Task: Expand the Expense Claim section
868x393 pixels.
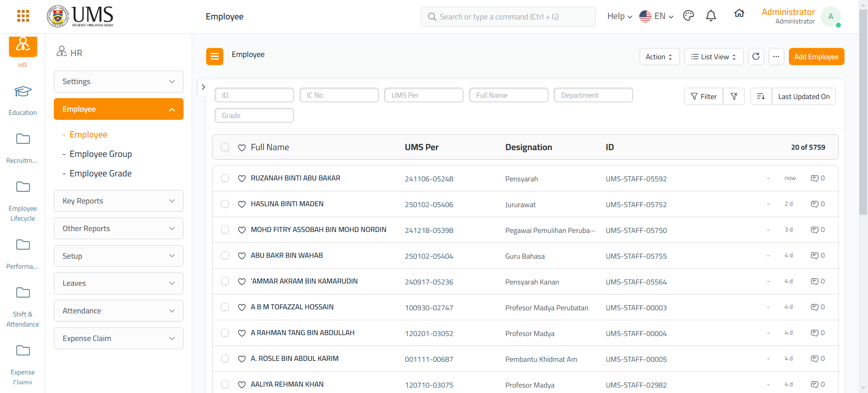Action: click(x=118, y=338)
